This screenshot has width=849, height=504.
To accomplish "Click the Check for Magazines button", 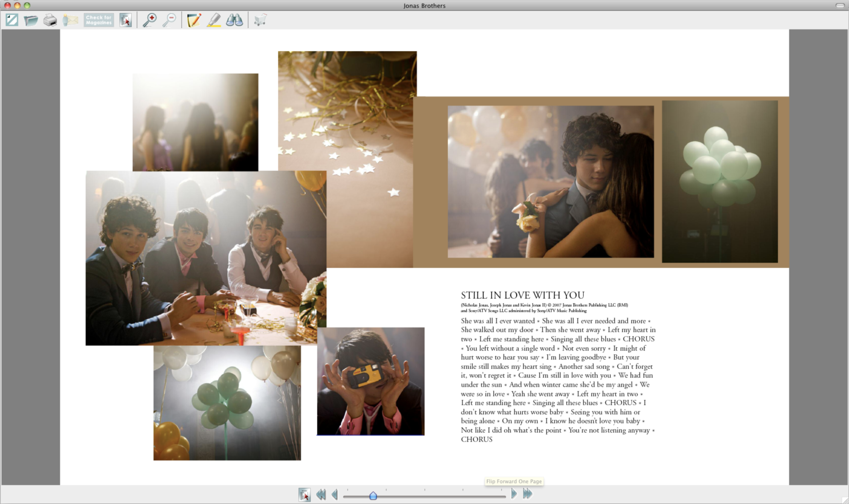I will [x=99, y=20].
